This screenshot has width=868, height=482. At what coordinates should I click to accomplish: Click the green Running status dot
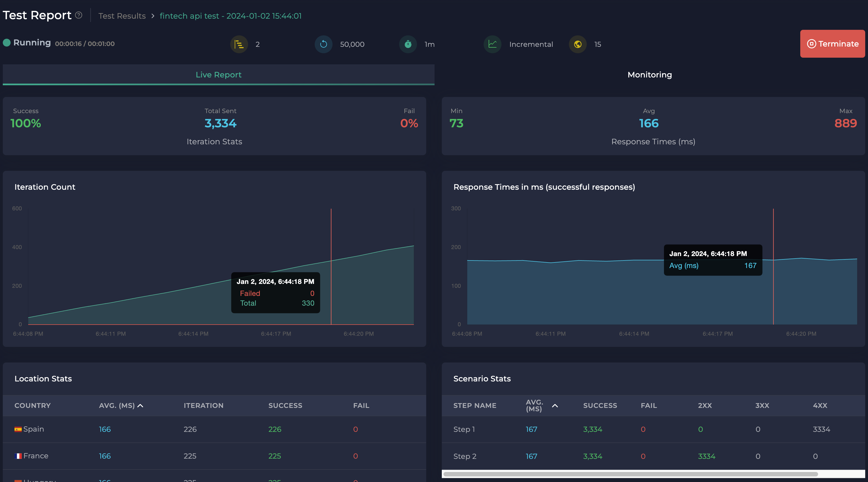pyautogui.click(x=7, y=43)
